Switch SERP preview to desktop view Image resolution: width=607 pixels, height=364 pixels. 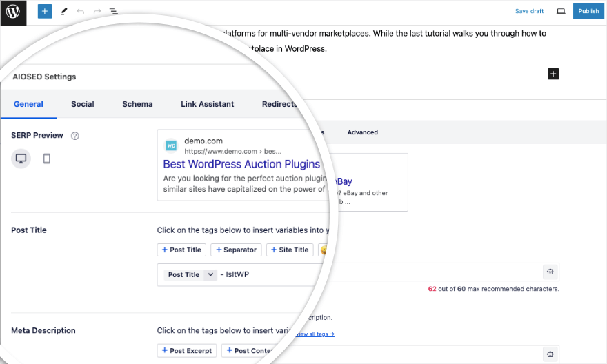(21, 159)
